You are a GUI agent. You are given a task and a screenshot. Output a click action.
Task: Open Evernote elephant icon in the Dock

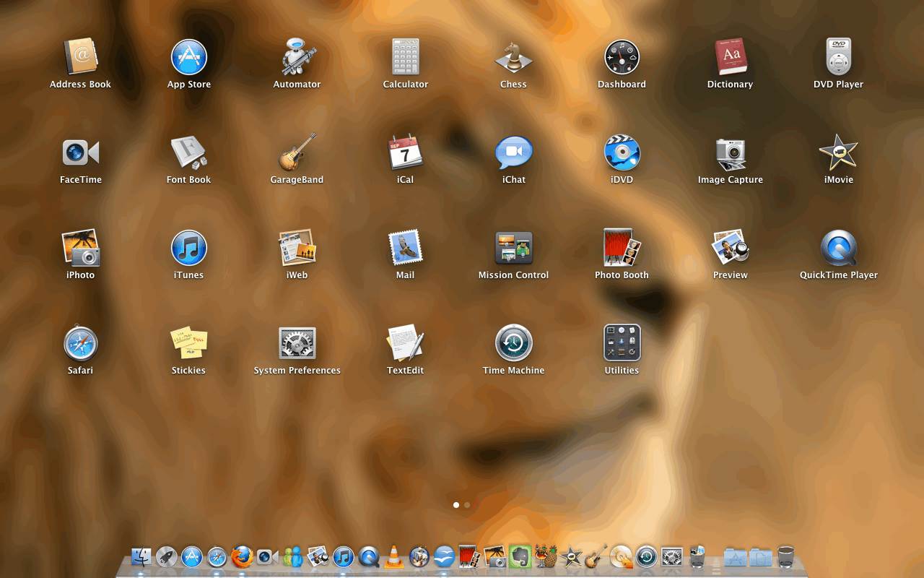coord(520,557)
